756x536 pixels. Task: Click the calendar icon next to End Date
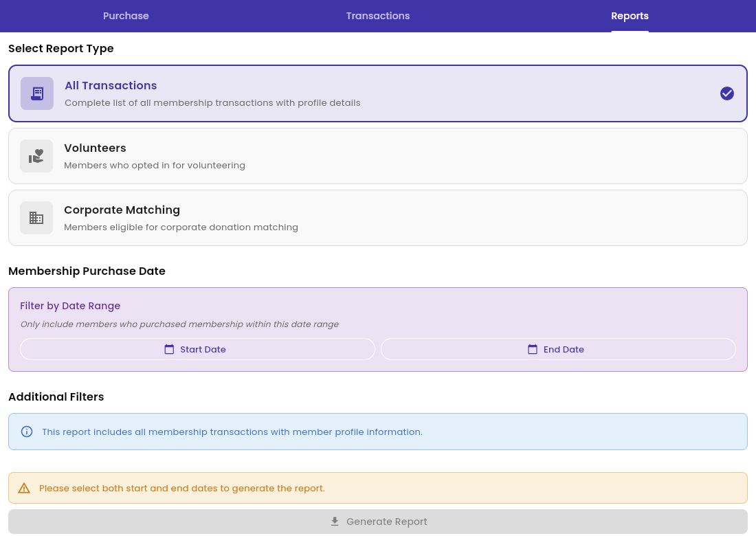point(532,349)
